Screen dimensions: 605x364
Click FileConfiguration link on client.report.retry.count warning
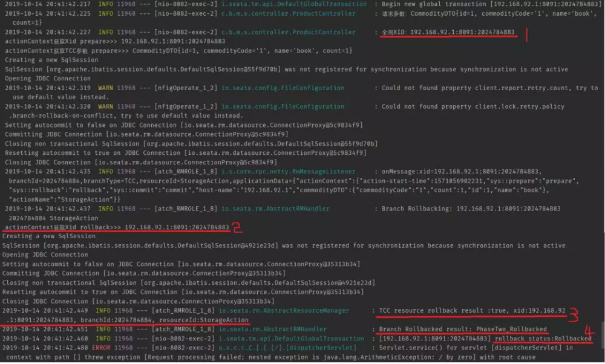tap(283, 88)
